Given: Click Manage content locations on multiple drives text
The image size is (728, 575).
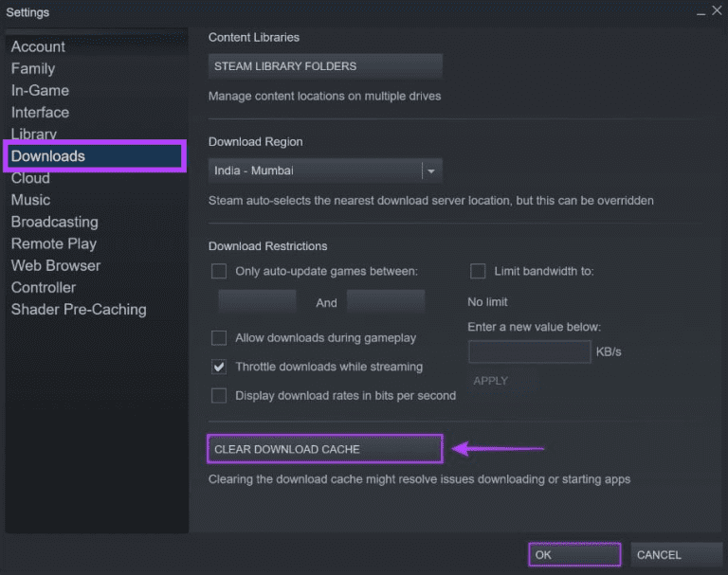Looking at the screenshot, I should [324, 96].
